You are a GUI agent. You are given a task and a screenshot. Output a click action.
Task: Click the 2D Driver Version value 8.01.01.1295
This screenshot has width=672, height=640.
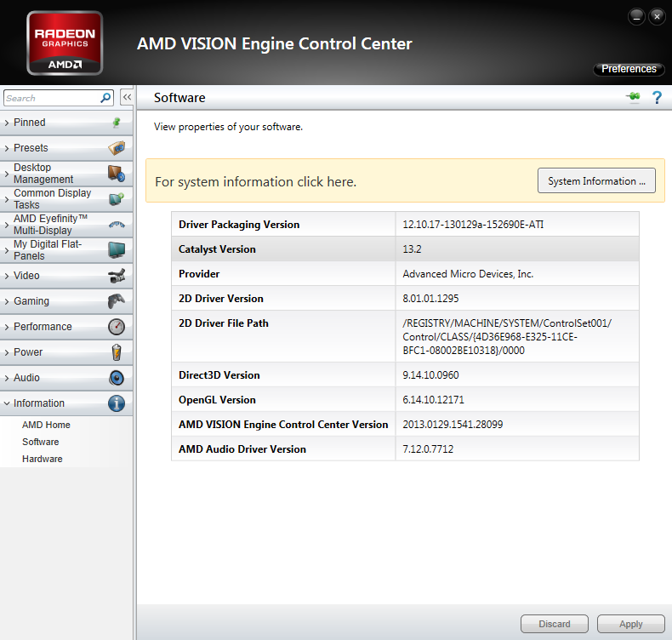(x=430, y=299)
